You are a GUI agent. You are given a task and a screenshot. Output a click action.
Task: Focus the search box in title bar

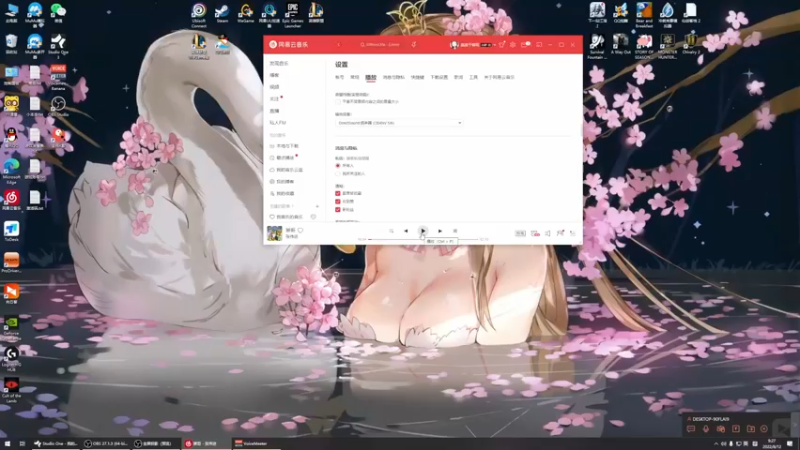click(381, 45)
